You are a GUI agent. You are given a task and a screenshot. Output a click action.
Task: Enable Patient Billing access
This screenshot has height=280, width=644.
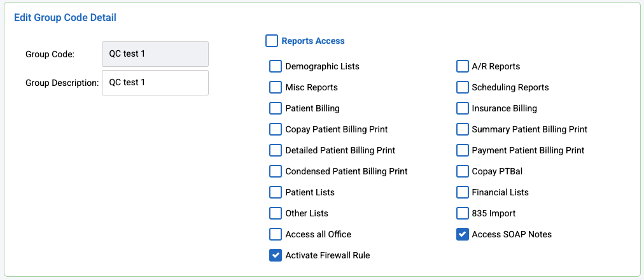(x=276, y=108)
